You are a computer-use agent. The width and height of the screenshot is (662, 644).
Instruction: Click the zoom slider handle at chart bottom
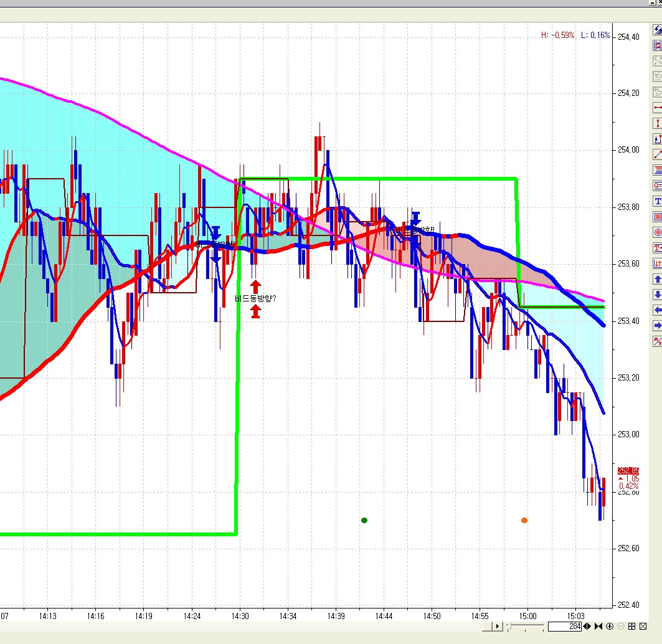click(509, 627)
